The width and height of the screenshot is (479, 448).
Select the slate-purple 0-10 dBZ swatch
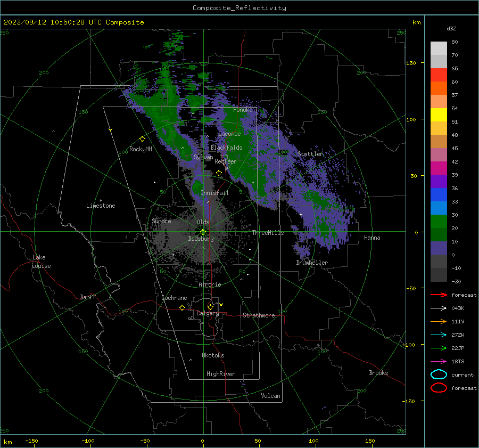click(439, 248)
